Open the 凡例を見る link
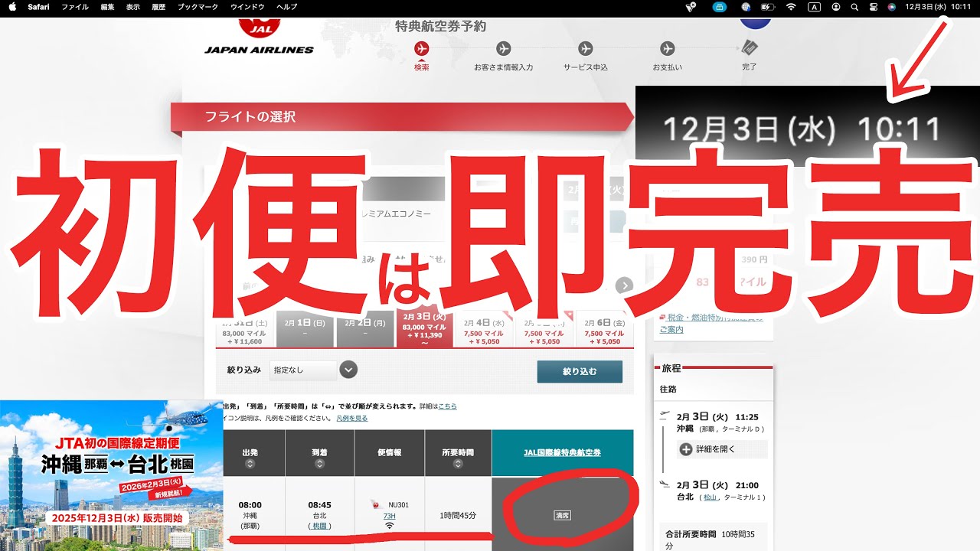 [352, 419]
